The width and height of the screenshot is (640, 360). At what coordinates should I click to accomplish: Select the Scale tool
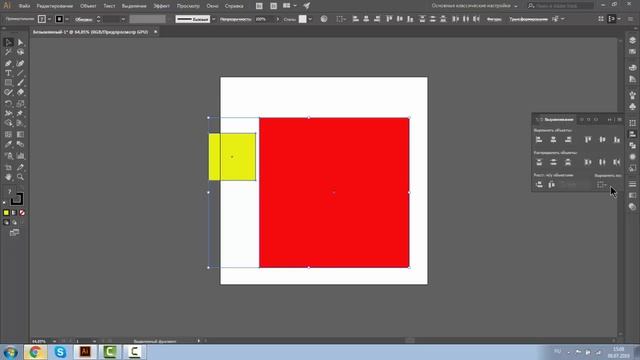pyautogui.click(x=20, y=103)
